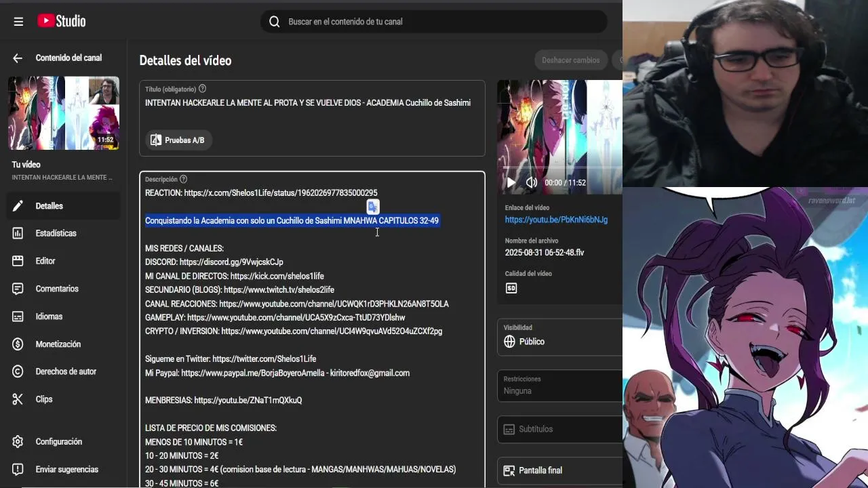Image resolution: width=868 pixels, height=488 pixels.
Task: Click the Idiomas translate icon
Action: click(18, 317)
